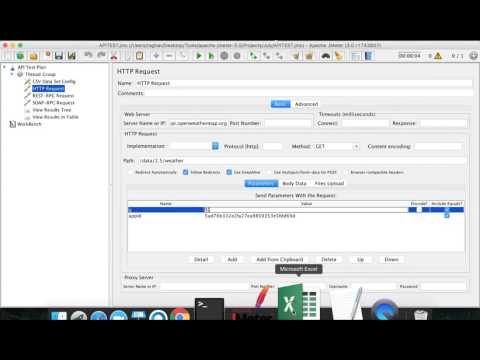Uncheck Follow Redirects checkbox
Image resolution: width=480 pixels, height=360 pixels.
pyautogui.click(x=186, y=172)
